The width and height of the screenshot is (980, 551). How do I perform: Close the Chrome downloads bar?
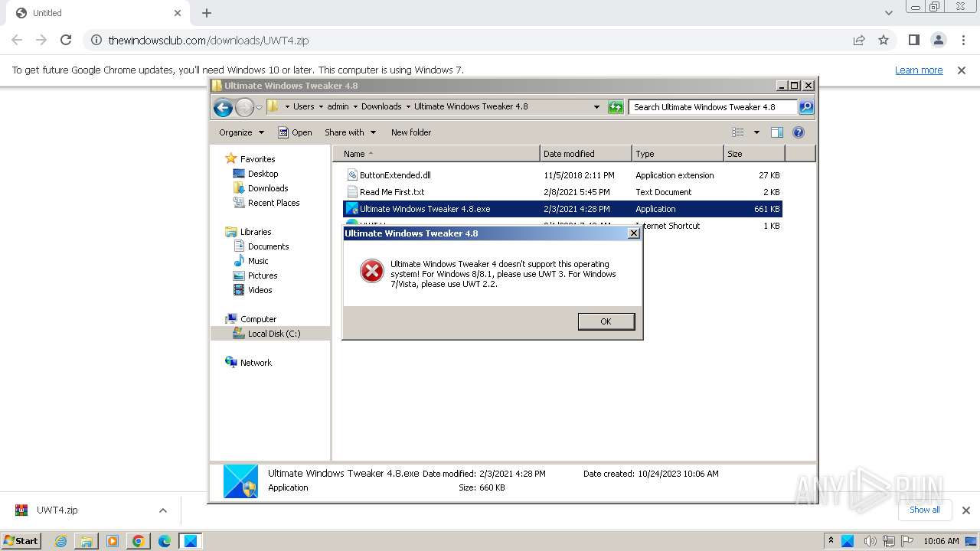pos(965,510)
